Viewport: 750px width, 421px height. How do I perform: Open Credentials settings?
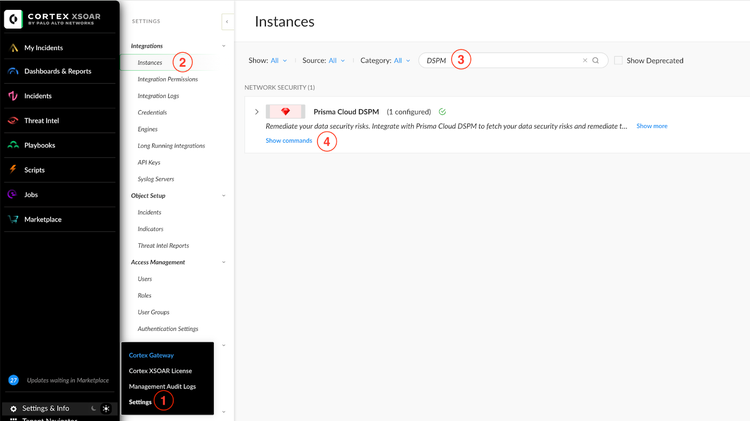click(152, 112)
